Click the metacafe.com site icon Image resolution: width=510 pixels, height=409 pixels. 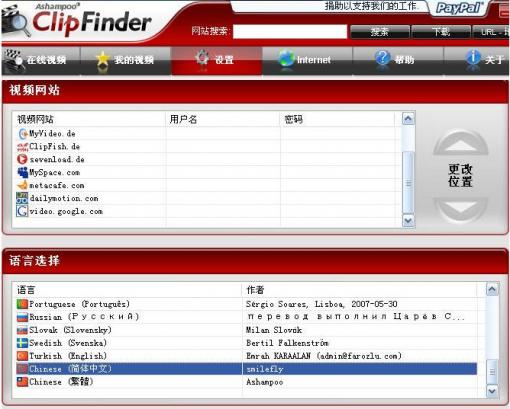coord(23,185)
